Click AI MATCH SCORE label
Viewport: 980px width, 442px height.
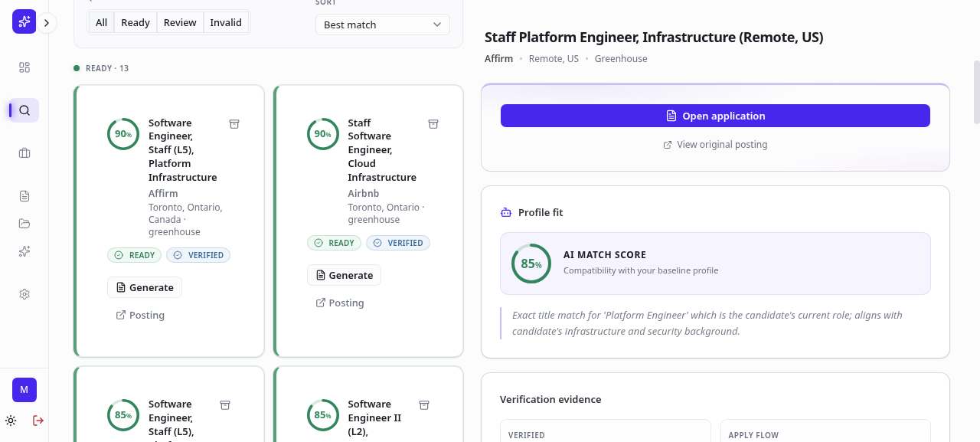[x=605, y=254]
